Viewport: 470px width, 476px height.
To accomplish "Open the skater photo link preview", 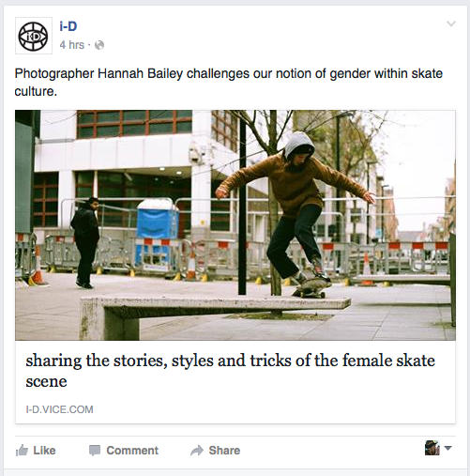I will [235, 225].
